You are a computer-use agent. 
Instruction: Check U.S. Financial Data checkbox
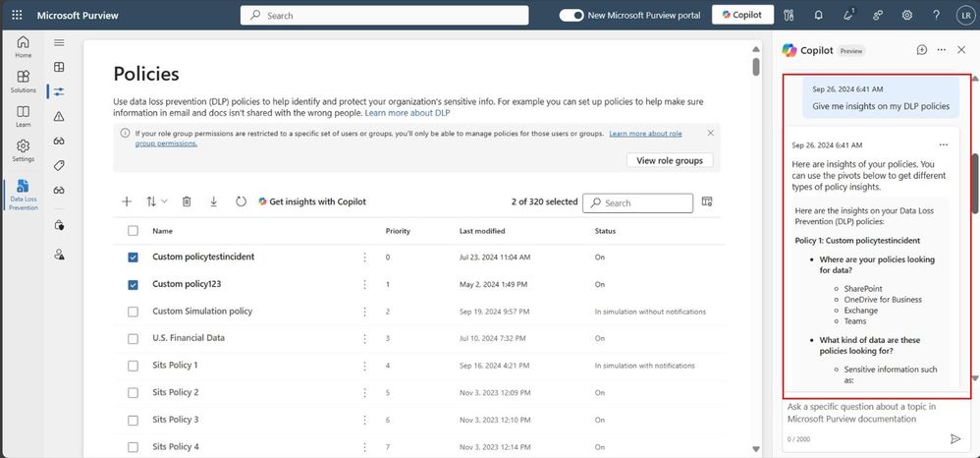[x=133, y=338]
